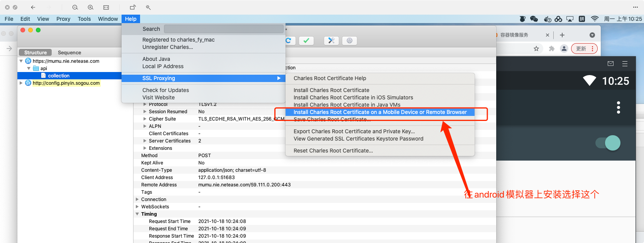The width and height of the screenshot is (644, 243).
Task: Collapse the api folder node
Action: pos(29,68)
